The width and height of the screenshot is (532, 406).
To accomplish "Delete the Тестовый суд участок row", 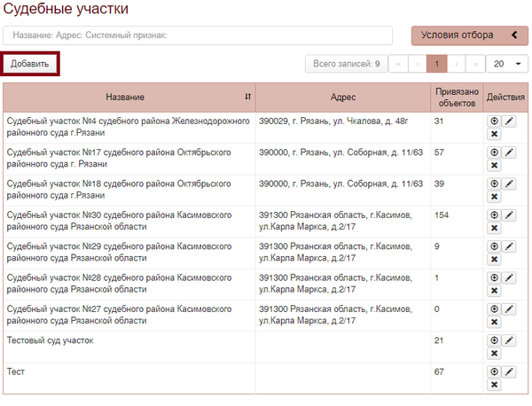I will [494, 354].
